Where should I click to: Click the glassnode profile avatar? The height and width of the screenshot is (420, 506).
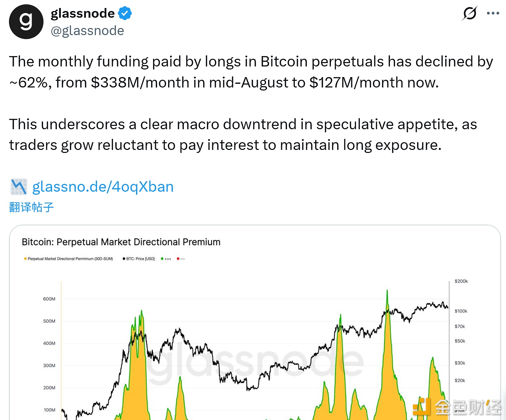26,21
